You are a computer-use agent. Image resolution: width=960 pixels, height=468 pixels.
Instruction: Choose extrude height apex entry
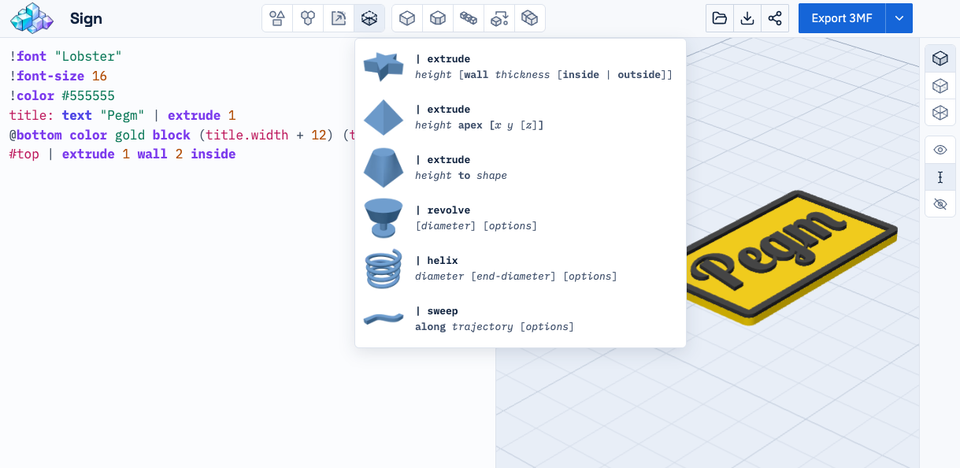click(520, 117)
